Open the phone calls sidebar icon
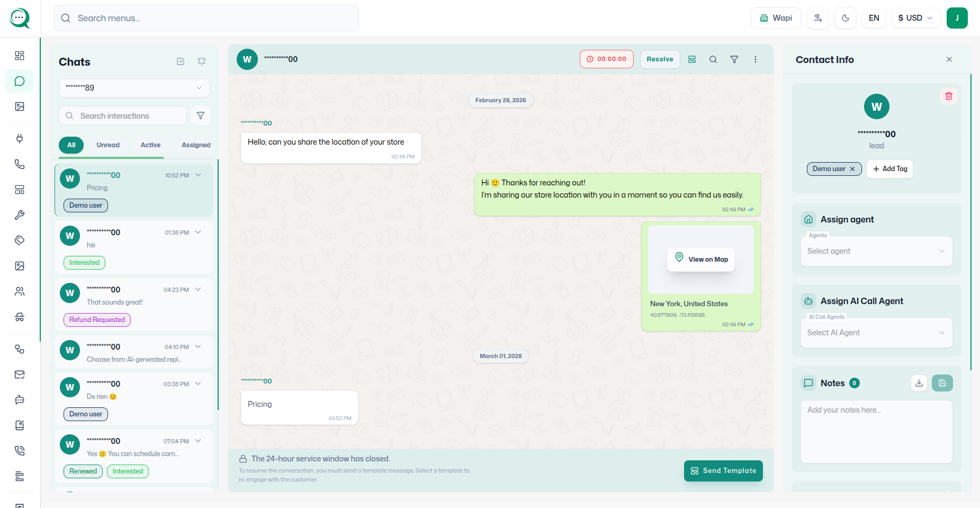This screenshot has height=508, width=980. (x=20, y=164)
